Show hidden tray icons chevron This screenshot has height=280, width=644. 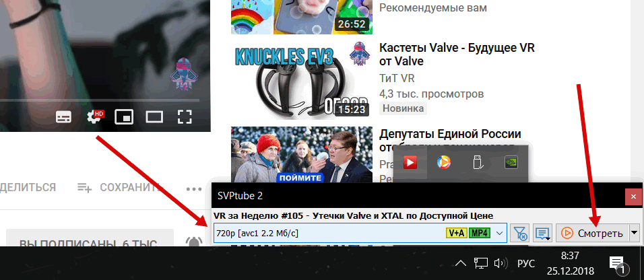click(x=460, y=263)
